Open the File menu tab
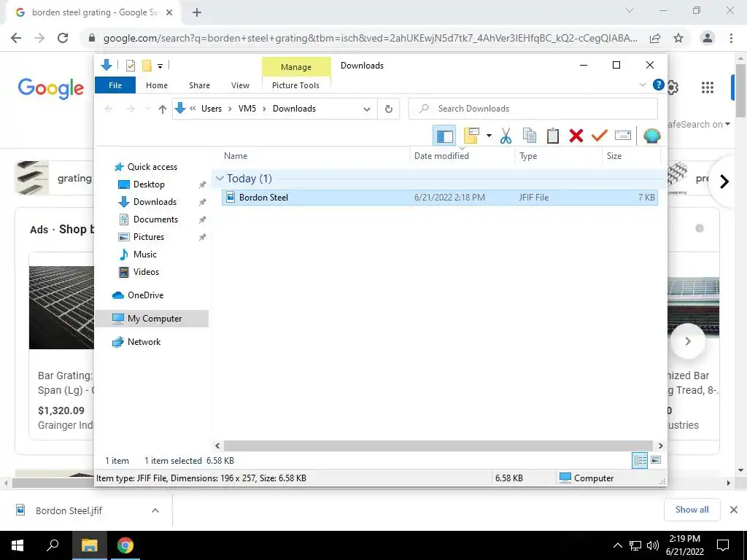Screen dimensions: 747x560 point(115,85)
